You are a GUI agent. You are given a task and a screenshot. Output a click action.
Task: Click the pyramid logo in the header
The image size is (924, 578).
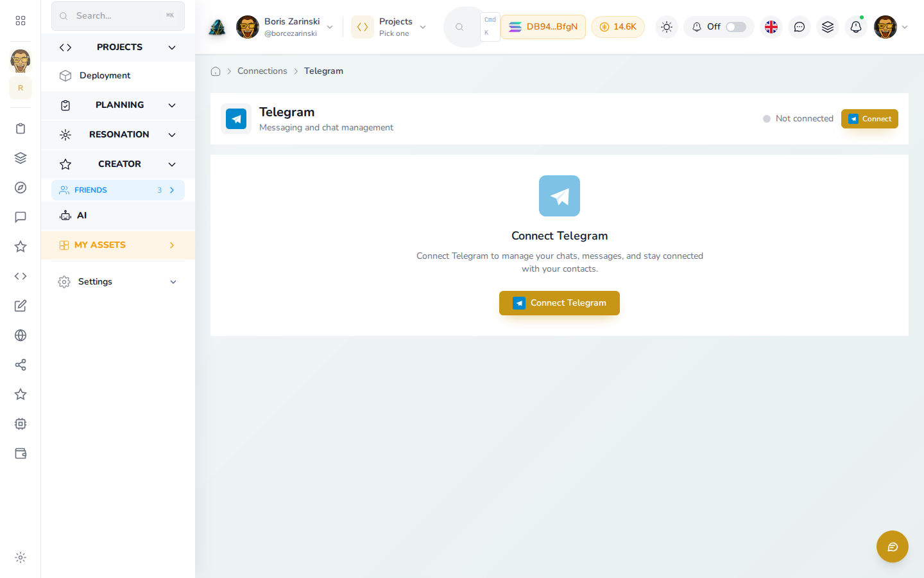coord(218,27)
